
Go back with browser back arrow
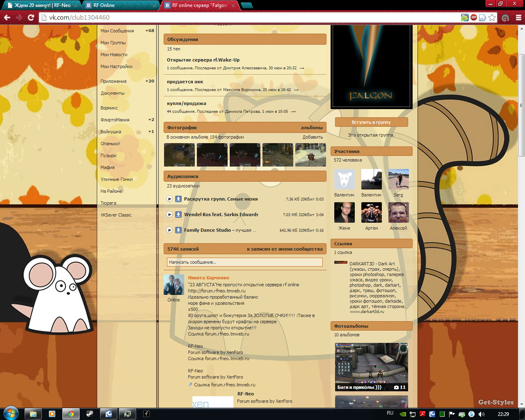(7, 18)
